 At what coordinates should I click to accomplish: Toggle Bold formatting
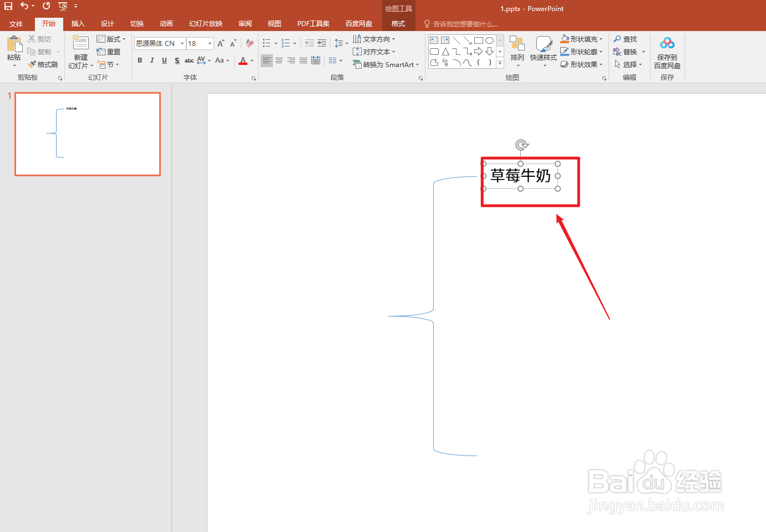[140, 60]
